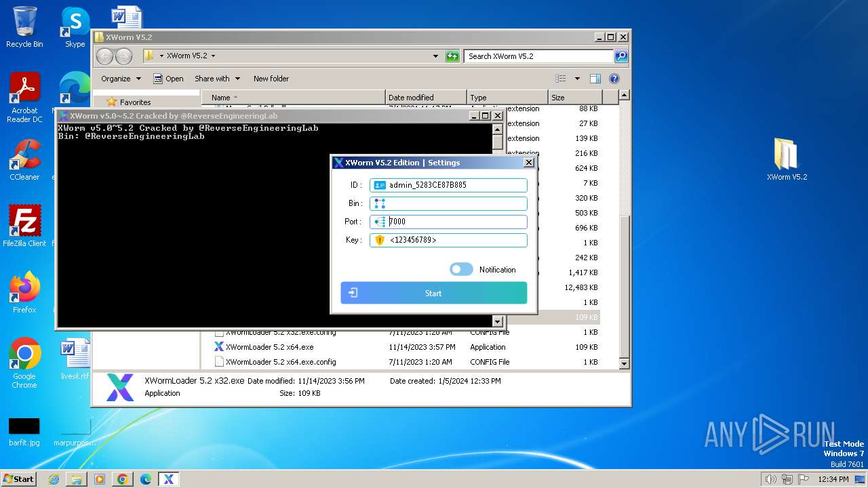Select livesil.rtf desktop file
This screenshot has width=868, height=488.
tap(75, 359)
